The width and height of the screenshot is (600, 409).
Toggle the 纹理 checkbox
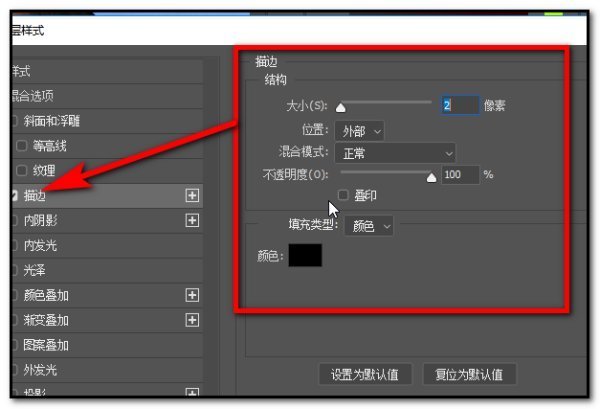tap(22, 170)
